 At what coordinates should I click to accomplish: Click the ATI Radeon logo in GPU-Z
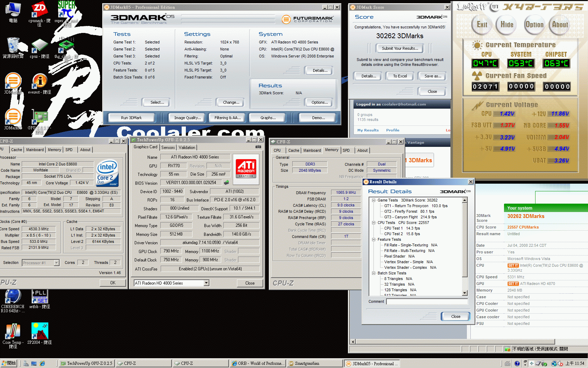point(246,169)
